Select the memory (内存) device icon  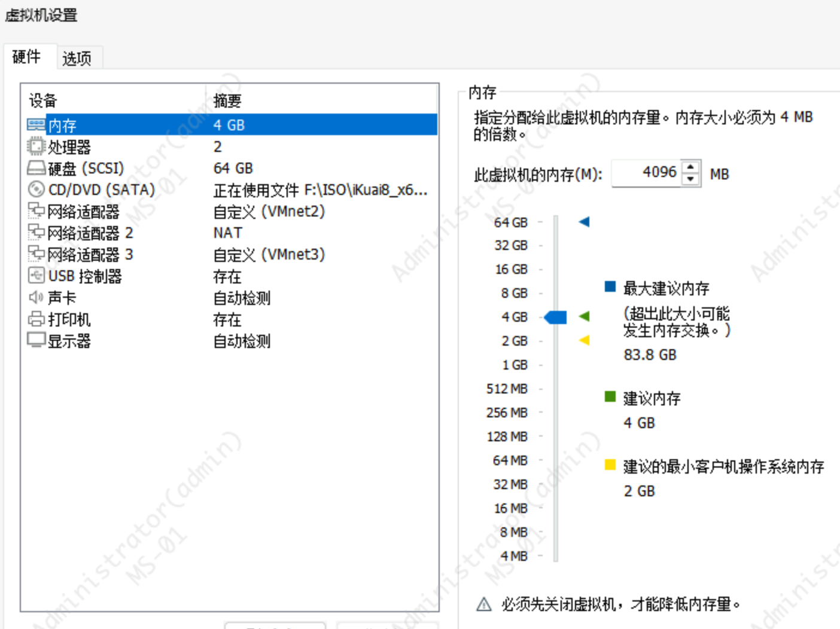coord(36,125)
